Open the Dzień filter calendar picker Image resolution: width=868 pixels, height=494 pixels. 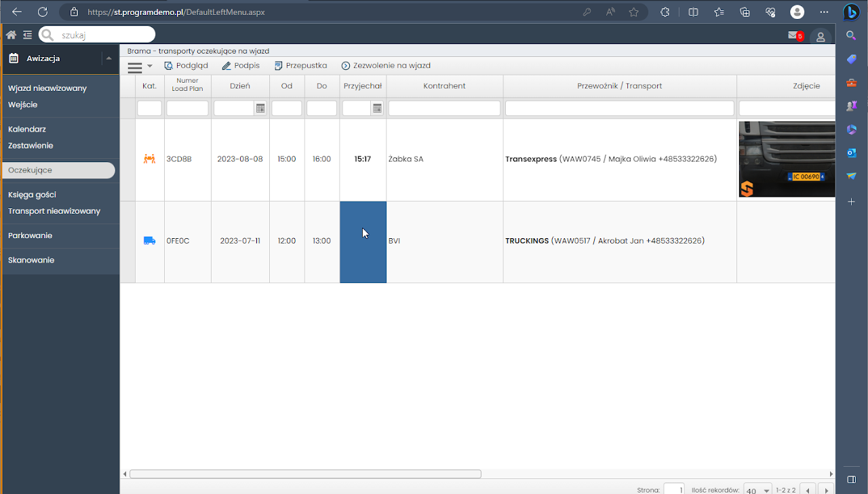tap(260, 109)
